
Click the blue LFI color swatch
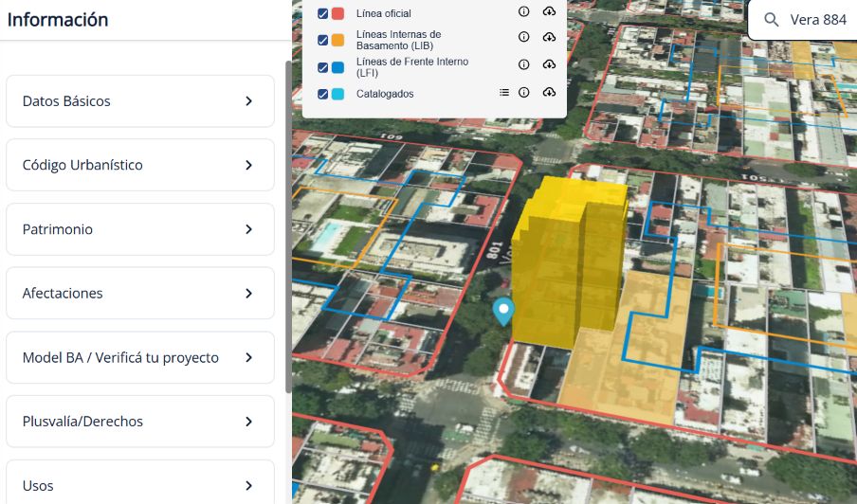pos(337,67)
